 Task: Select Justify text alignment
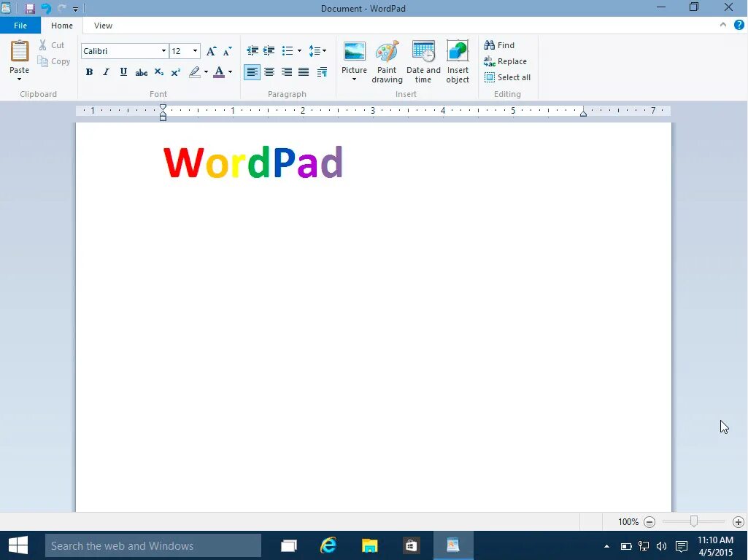304,72
